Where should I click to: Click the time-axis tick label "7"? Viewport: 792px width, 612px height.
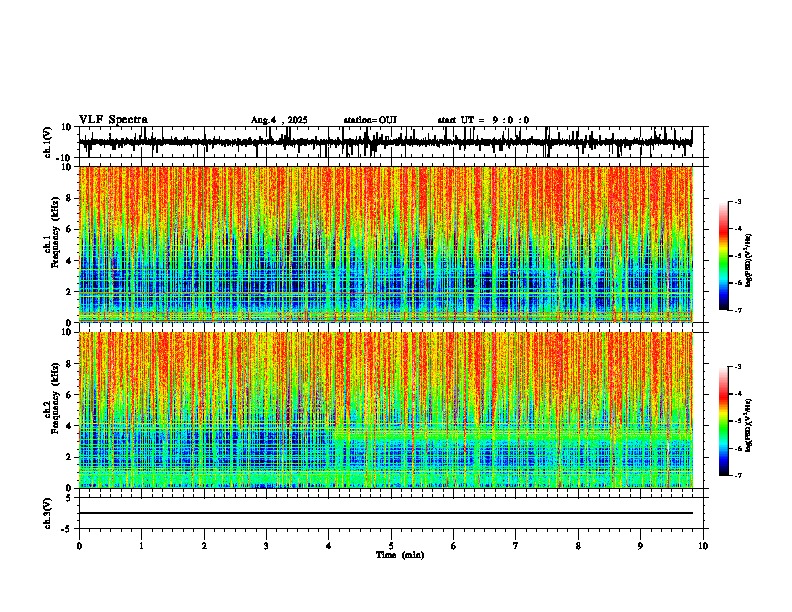pos(516,546)
